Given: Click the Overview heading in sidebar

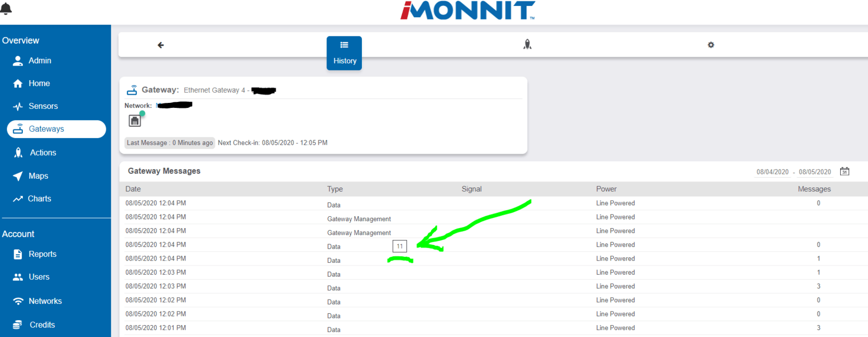Looking at the screenshot, I should point(21,41).
